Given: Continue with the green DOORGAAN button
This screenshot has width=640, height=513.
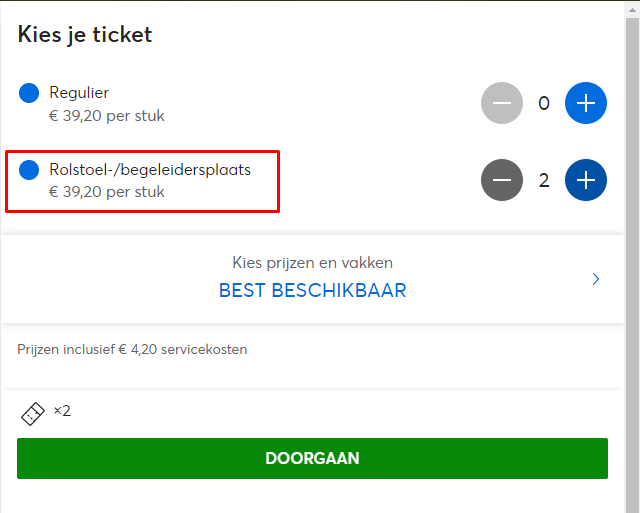Looking at the screenshot, I should (x=312, y=458).
